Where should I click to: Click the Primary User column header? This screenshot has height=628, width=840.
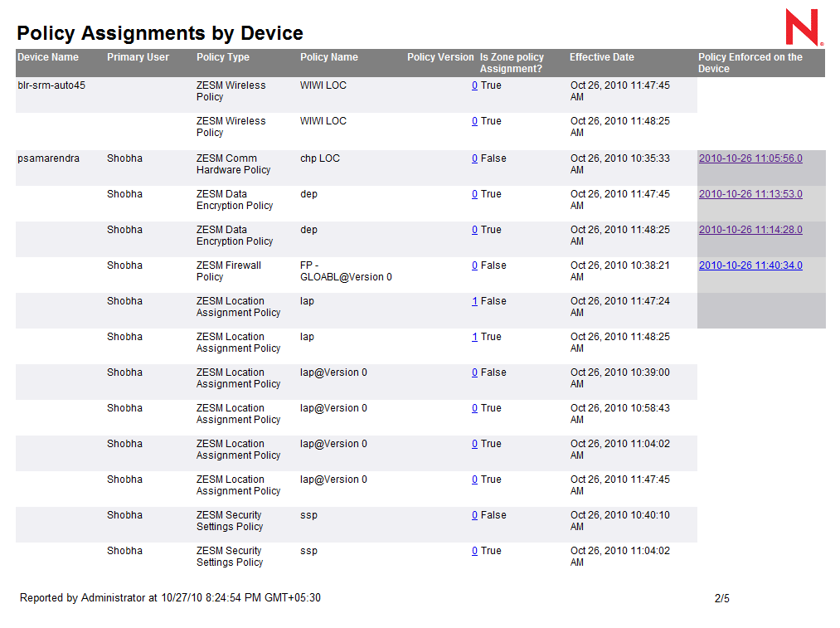pyautogui.click(x=138, y=57)
